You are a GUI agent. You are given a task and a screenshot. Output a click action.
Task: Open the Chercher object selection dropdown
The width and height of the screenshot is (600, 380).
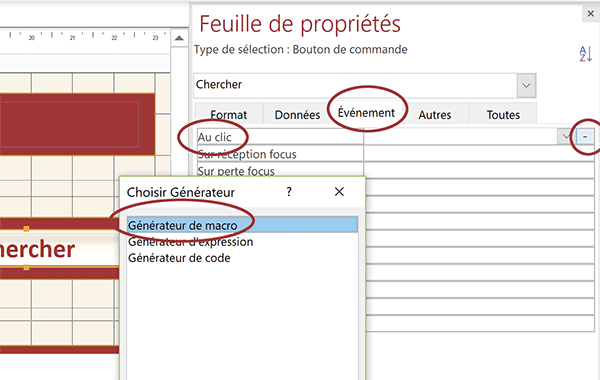click(526, 85)
